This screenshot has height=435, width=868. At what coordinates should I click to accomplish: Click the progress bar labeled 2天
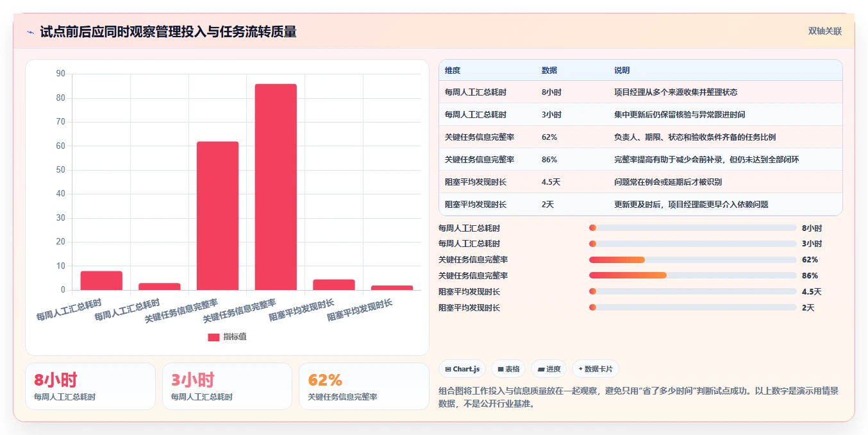[x=692, y=308]
